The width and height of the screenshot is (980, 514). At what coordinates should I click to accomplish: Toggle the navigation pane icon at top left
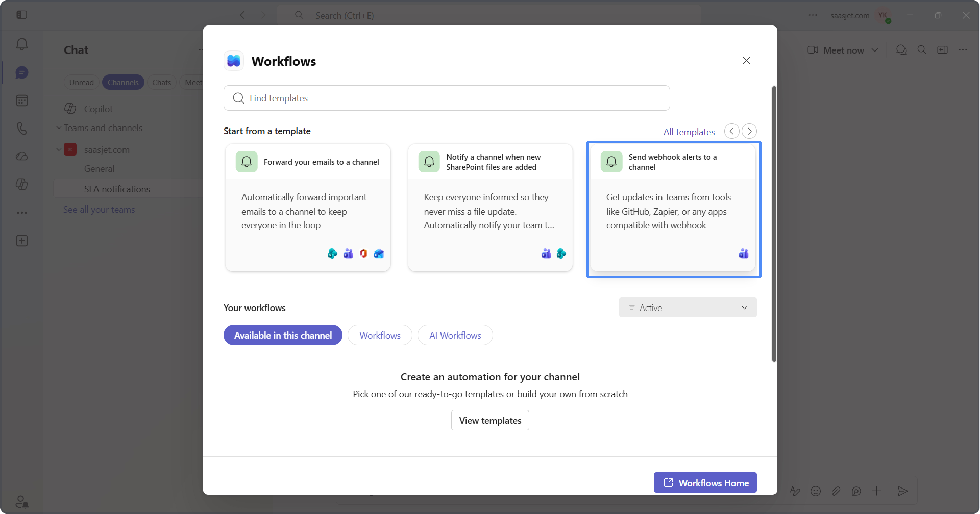(22, 15)
